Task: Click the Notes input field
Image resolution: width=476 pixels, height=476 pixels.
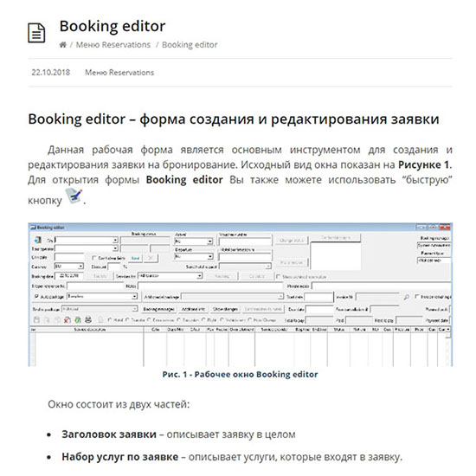Action: click(x=210, y=286)
